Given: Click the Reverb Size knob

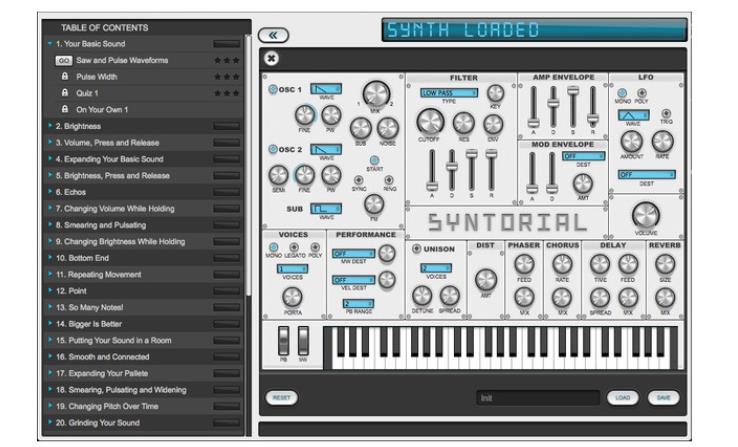Looking at the screenshot, I should (x=665, y=264).
